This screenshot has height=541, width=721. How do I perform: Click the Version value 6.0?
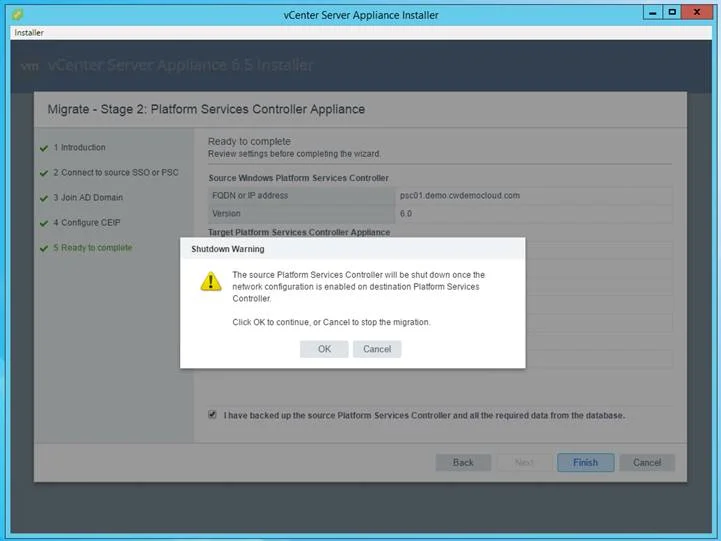pyautogui.click(x=406, y=214)
